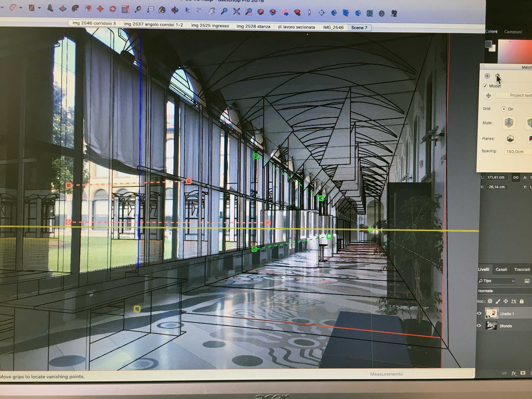
Task: Select the Rectangle shape tool
Action: pos(31,8)
